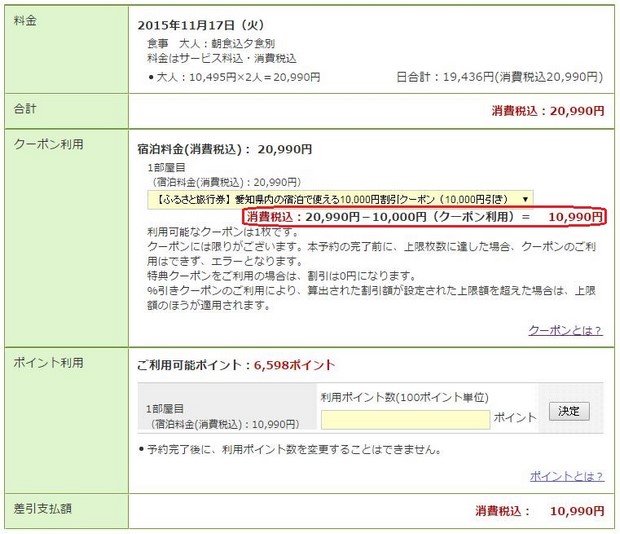Click final 消費税込： 10,990円 payment amount
The width and height of the screenshot is (620, 534).
(540, 511)
